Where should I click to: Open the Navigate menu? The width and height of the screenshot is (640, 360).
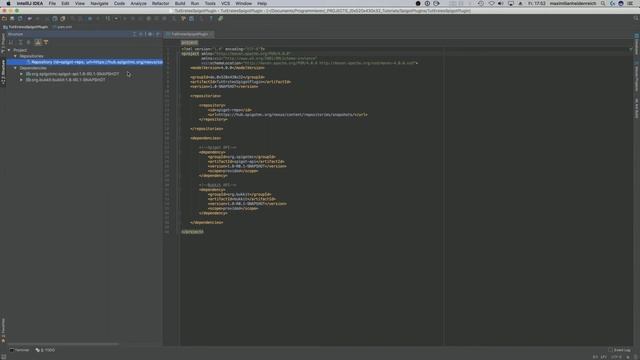(x=99, y=3)
